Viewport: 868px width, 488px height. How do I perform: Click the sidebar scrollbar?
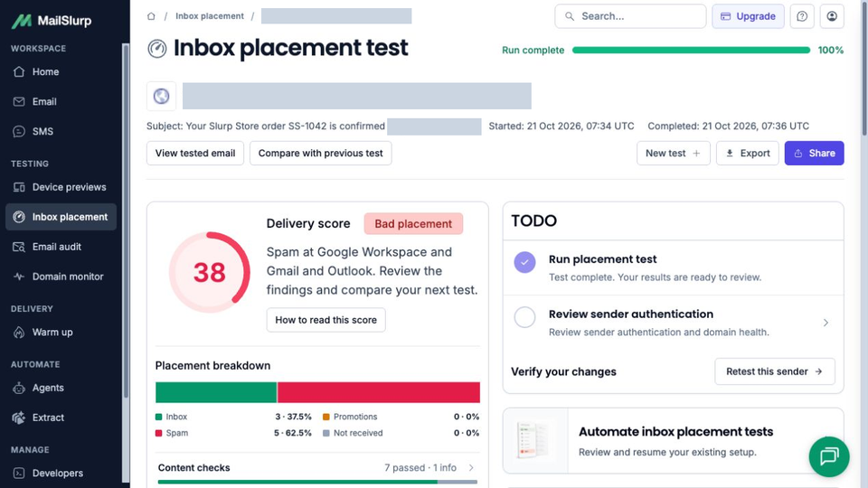click(x=126, y=221)
